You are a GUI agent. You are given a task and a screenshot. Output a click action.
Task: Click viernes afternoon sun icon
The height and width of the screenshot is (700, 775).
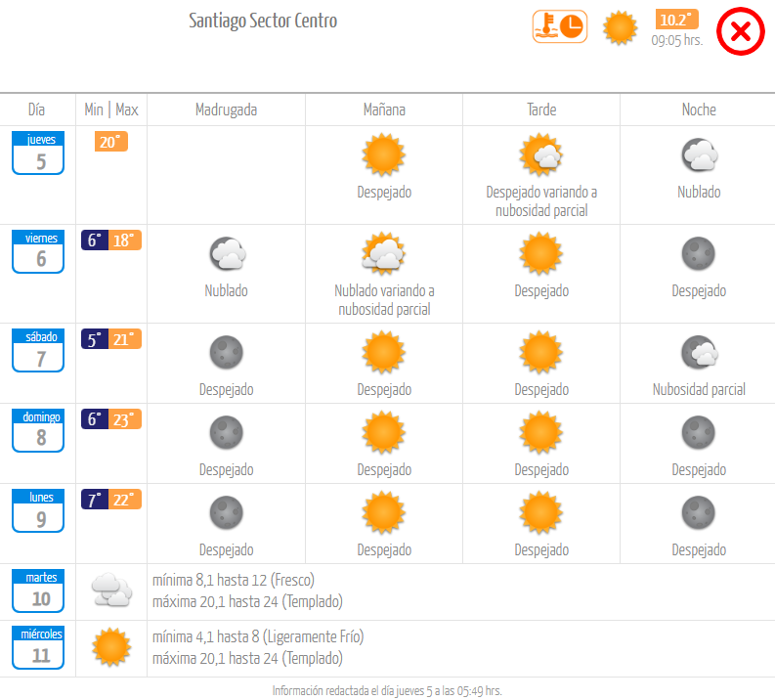[x=541, y=253]
